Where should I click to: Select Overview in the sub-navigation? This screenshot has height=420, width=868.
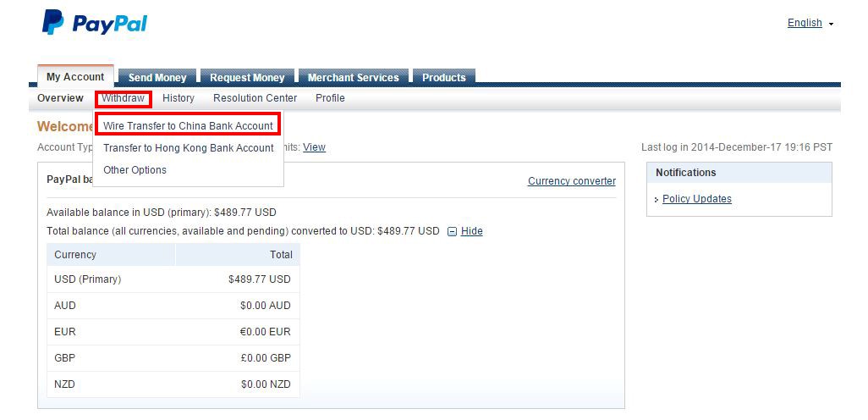[x=60, y=98]
